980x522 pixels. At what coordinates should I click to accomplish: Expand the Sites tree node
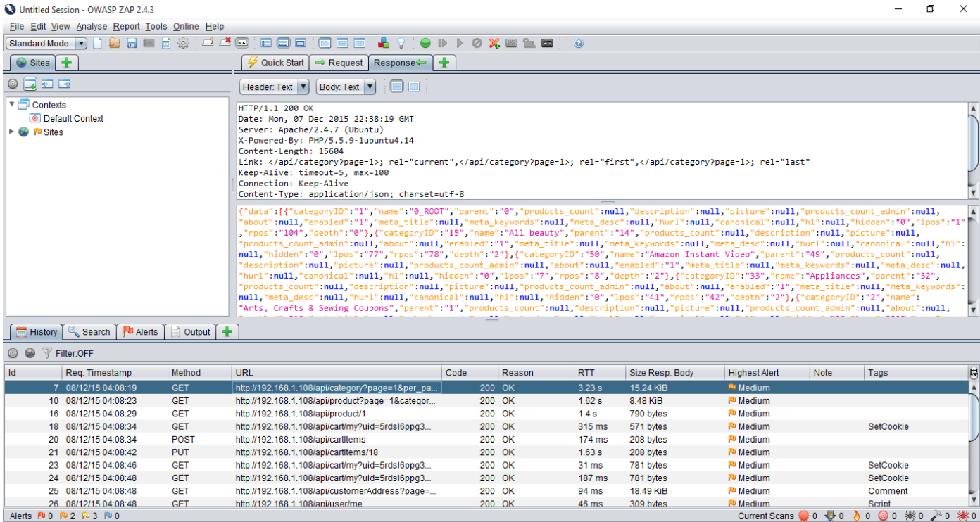click(x=12, y=132)
